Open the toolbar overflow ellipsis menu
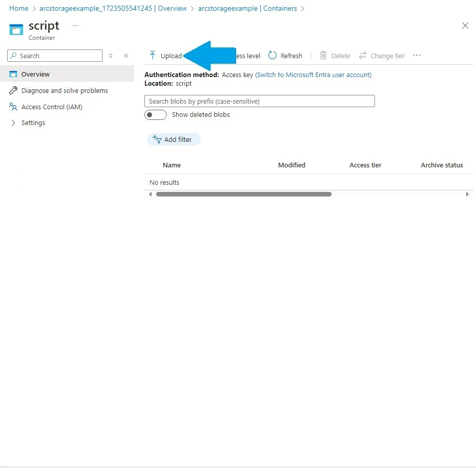Screen dimensions: 476x468 point(417,55)
